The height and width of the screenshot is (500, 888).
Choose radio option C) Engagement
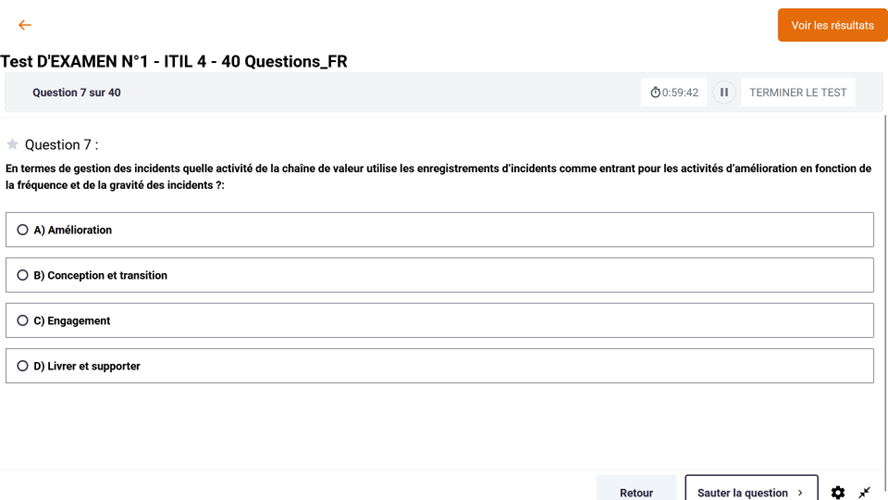(x=22, y=320)
